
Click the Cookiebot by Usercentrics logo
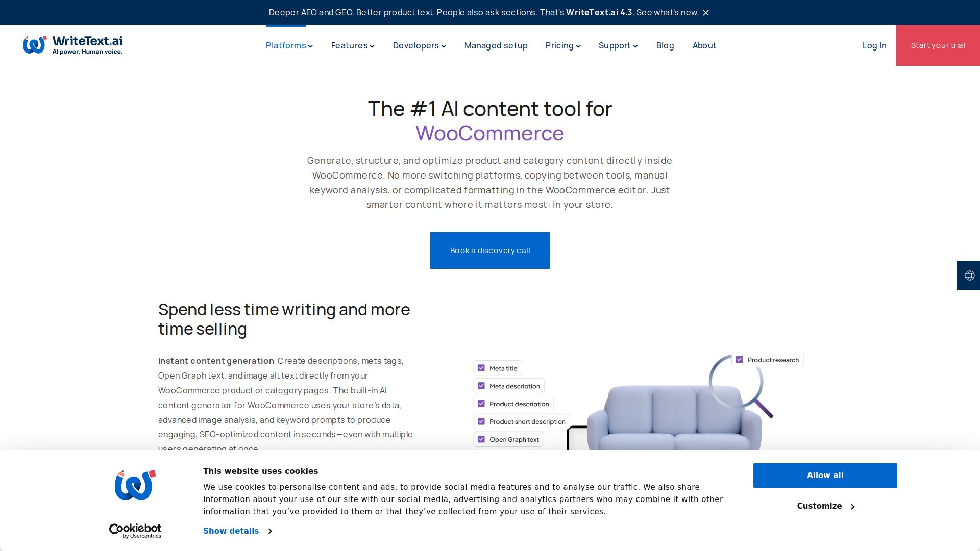(x=135, y=530)
